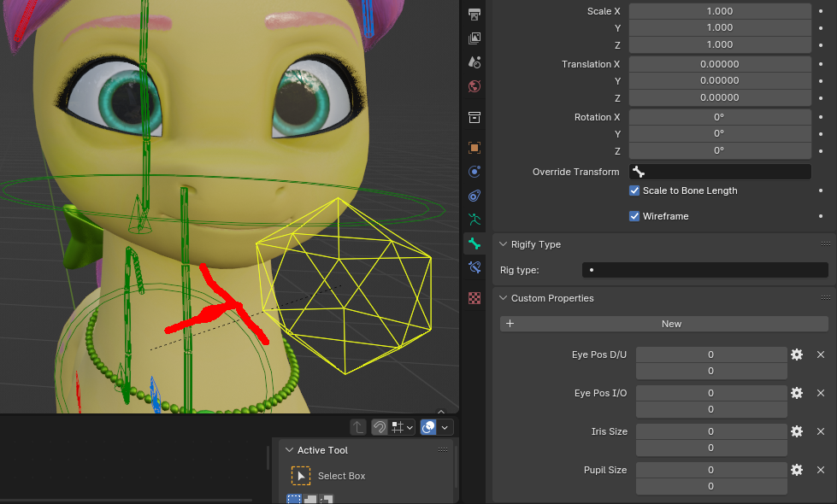
Task: Grab the Active Tool panel drag handle
Action: [443, 450]
